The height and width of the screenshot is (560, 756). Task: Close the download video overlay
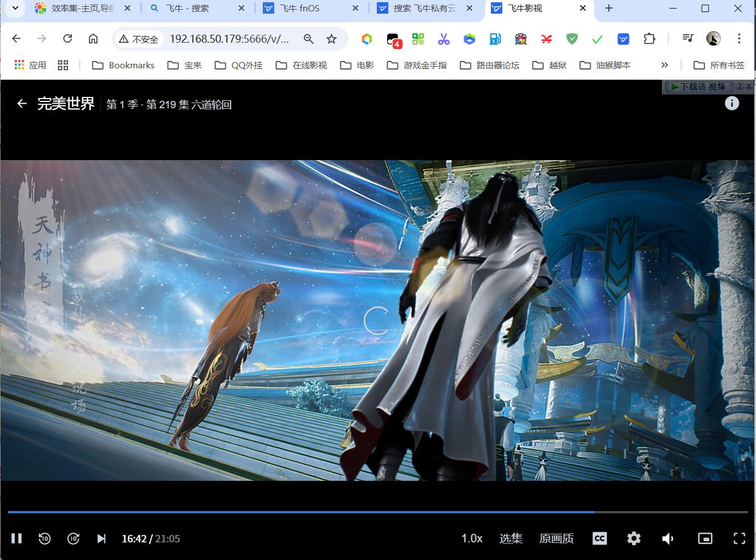click(x=750, y=86)
